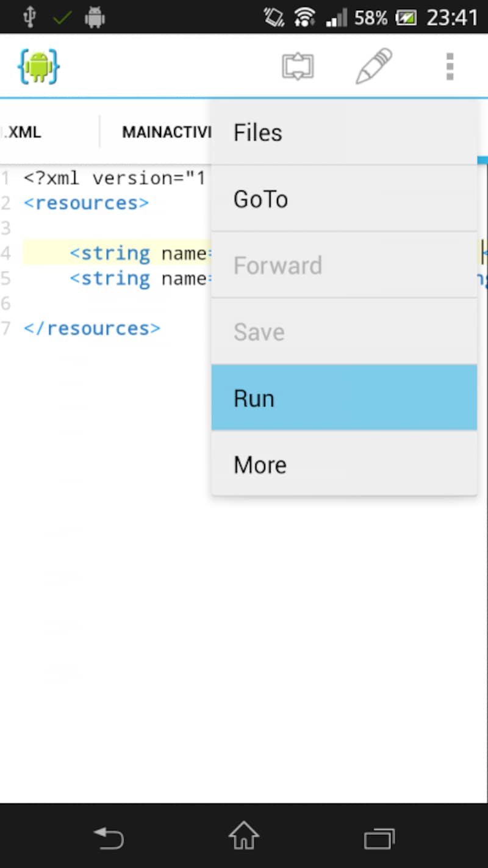Open recent apps with recents button
The height and width of the screenshot is (868, 488).
coord(379,839)
